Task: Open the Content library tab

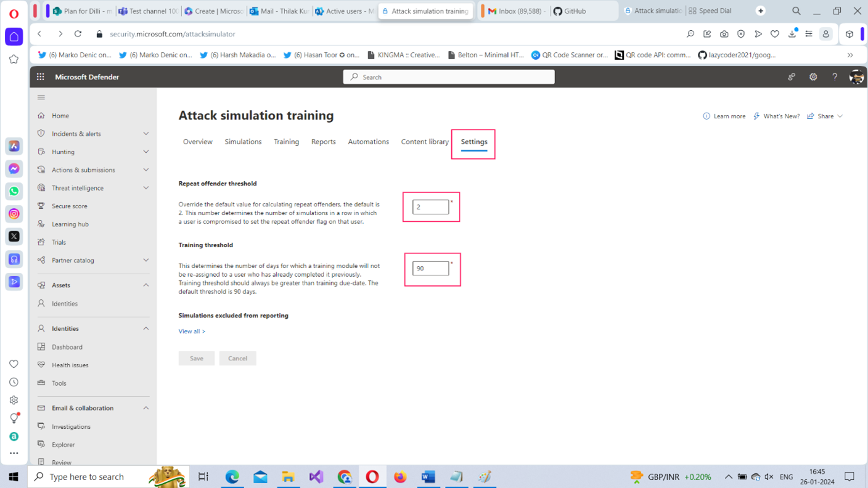Action: (424, 141)
